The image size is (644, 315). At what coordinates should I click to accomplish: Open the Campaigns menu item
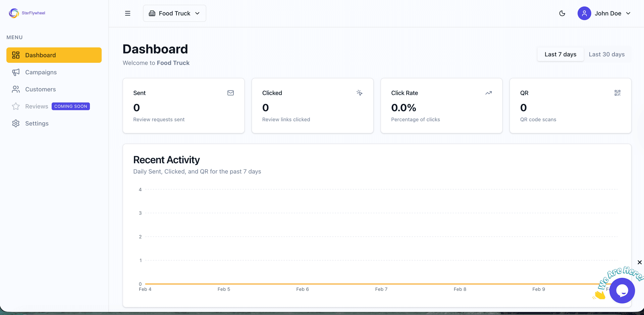pyautogui.click(x=41, y=72)
